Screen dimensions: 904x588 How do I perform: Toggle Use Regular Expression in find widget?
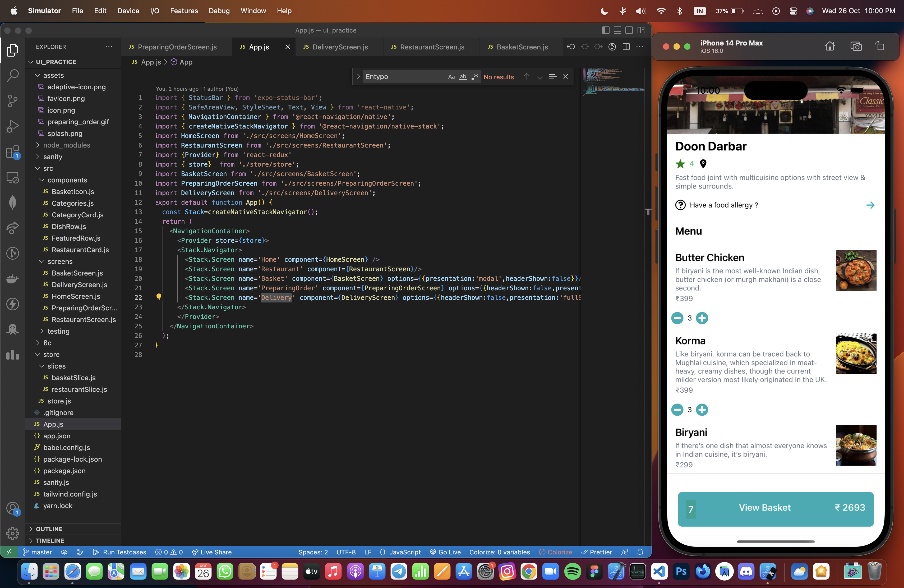pyautogui.click(x=474, y=77)
